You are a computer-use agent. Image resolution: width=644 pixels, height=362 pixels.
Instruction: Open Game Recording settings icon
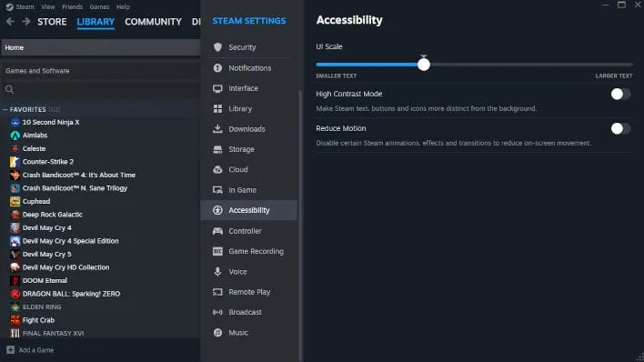click(x=217, y=251)
